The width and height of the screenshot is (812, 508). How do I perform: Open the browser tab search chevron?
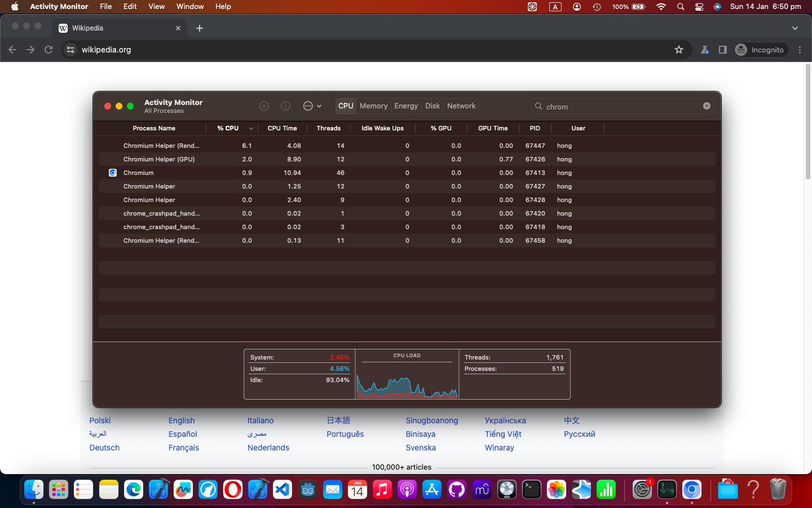pyautogui.click(x=795, y=28)
